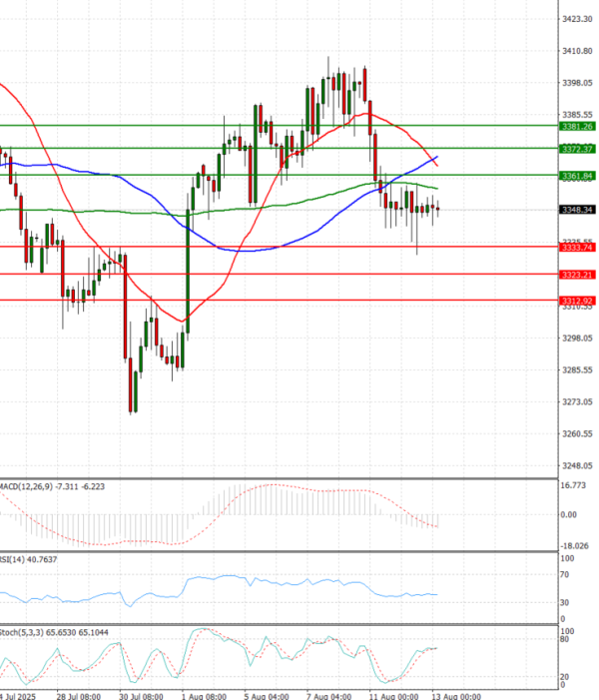Click the 5 Aug 04:00 time label
This screenshot has width=599, height=700.
(266, 696)
